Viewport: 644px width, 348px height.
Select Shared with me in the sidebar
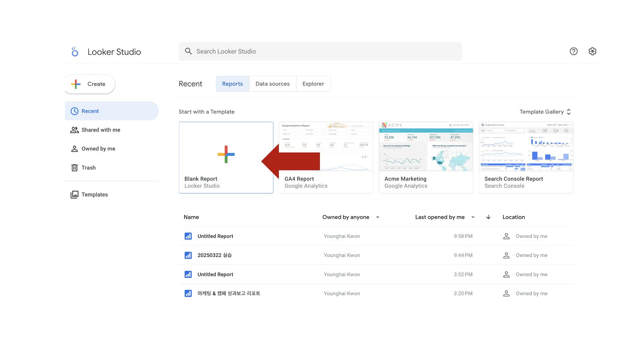pos(112,130)
